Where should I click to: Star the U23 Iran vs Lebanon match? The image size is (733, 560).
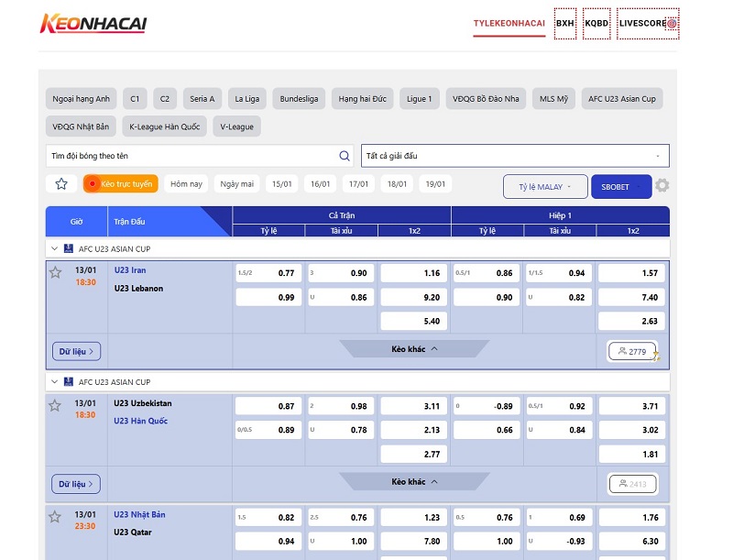[x=55, y=272]
